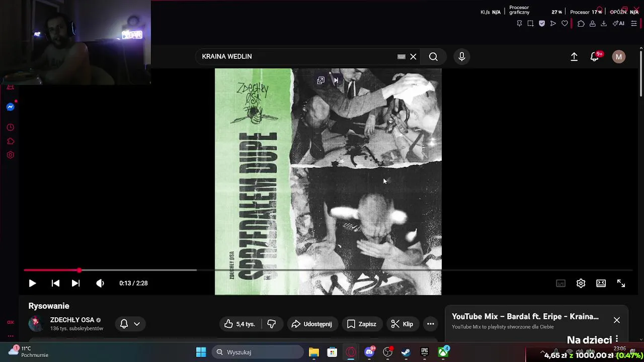644x362 pixels.
Task: Click inside the KRAINA WEDLIN search field
Action: (297, 56)
